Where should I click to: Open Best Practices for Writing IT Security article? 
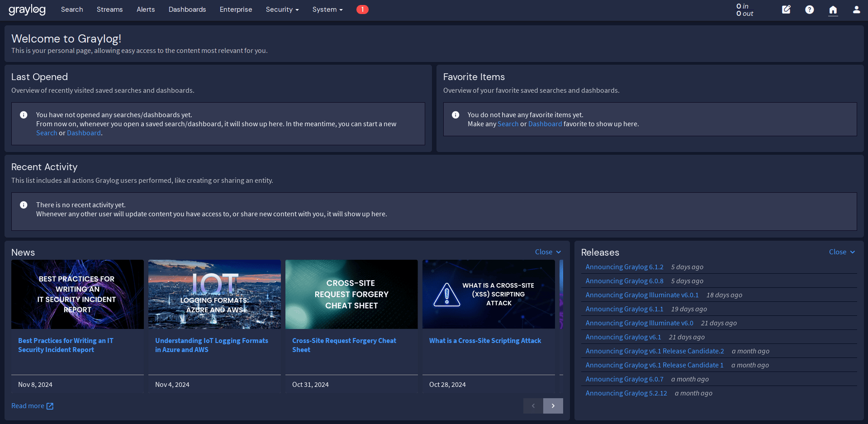coord(66,345)
